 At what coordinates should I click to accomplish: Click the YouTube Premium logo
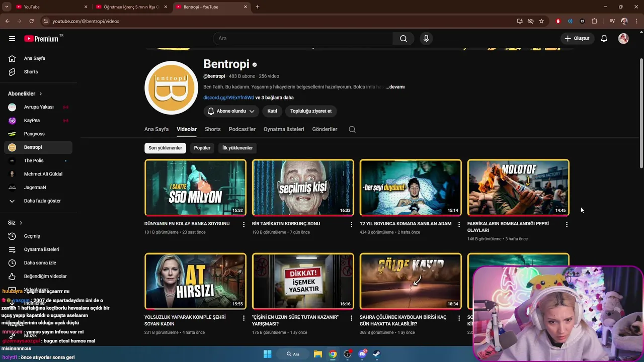41,39
